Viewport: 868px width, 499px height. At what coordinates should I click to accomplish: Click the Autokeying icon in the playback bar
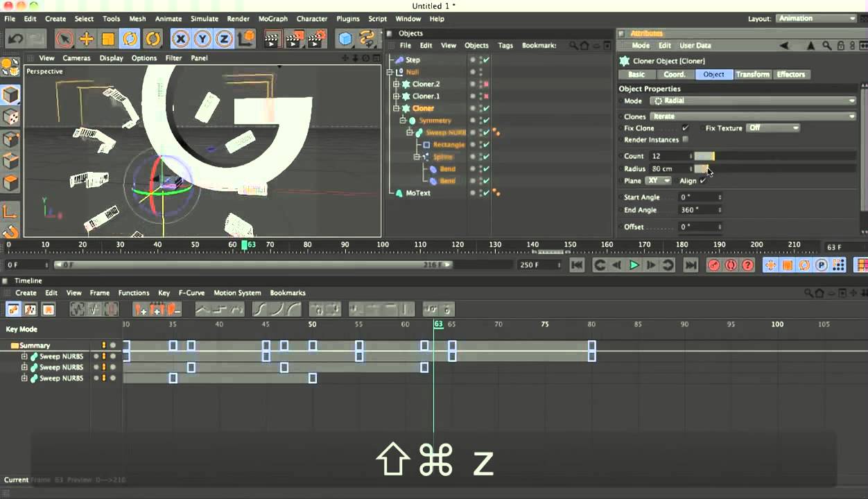click(x=731, y=265)
